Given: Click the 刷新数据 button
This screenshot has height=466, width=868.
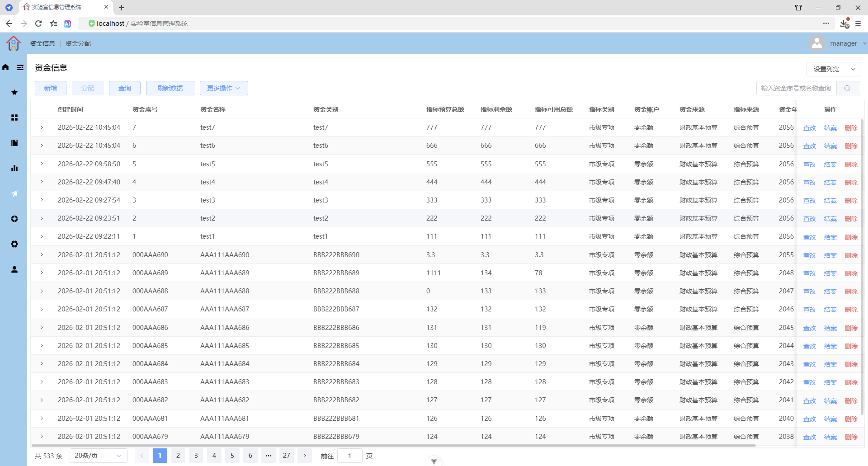Looking at the screenshot, I should pyautogui.click(x=170, y=88).
